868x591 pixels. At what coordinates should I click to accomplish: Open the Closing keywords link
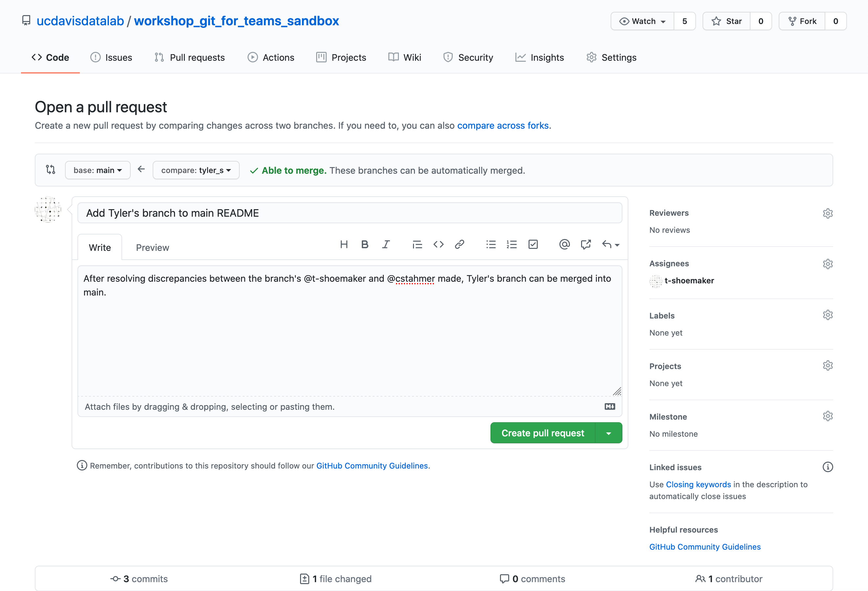coord(698,484)
